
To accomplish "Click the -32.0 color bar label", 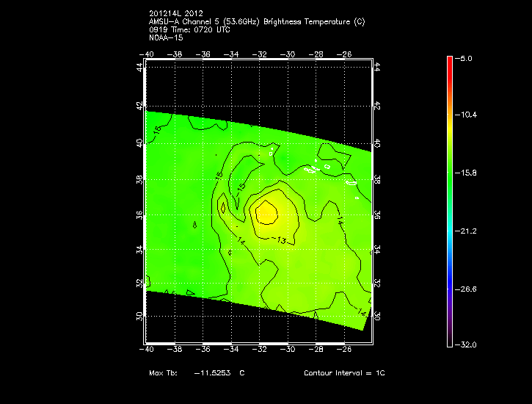I will (x=467, y=345).
